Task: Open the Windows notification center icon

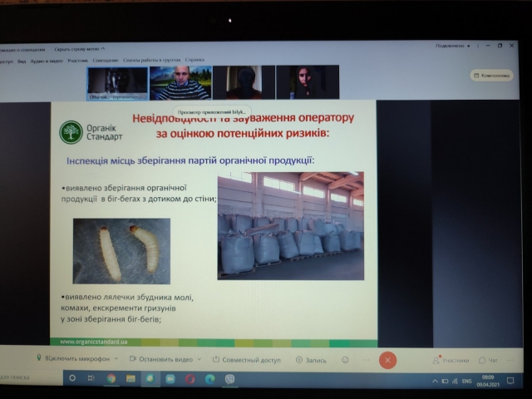Action: [x=510, y=381]
